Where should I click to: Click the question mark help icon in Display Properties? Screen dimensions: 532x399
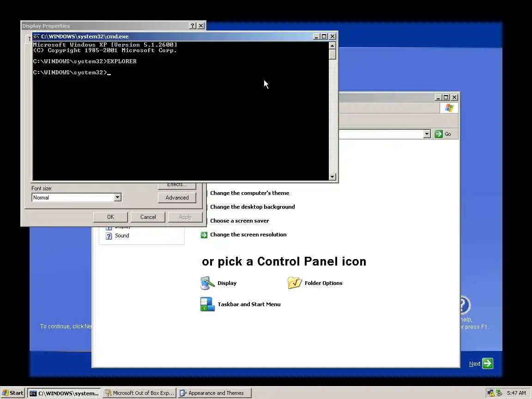(193, 26)
